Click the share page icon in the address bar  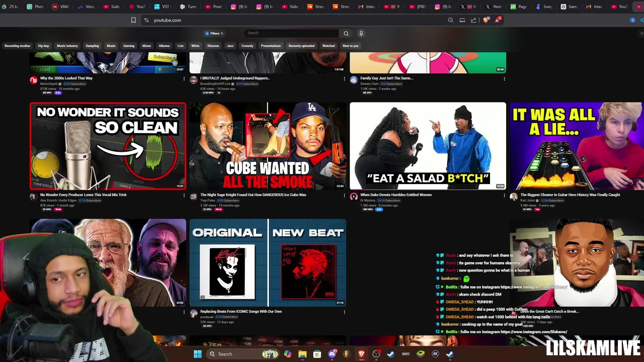pos(473,20)
